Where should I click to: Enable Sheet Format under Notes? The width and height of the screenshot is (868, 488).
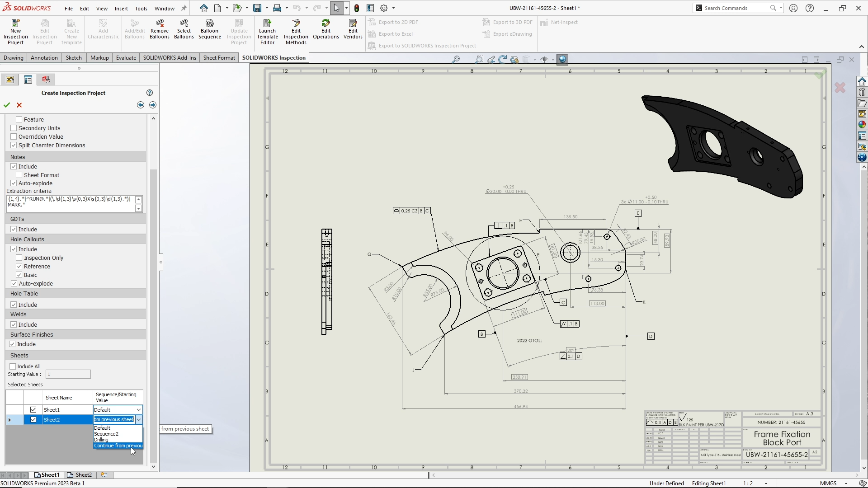click(x=19, y=175)
